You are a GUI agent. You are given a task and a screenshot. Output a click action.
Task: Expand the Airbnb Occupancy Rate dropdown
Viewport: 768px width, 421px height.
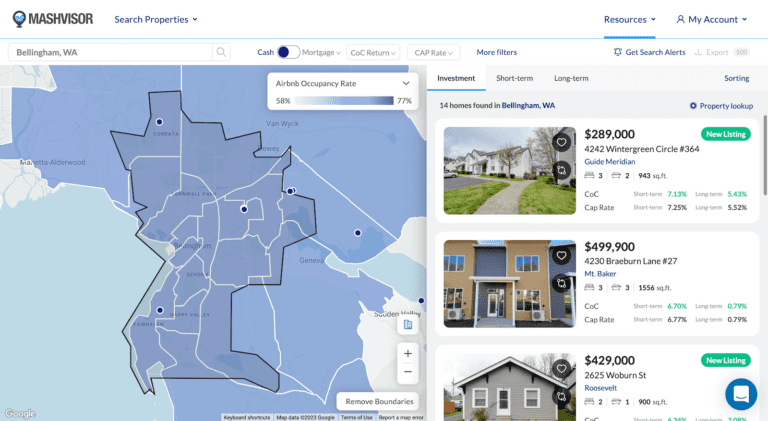pyautogui.click(x=405, y=84)
